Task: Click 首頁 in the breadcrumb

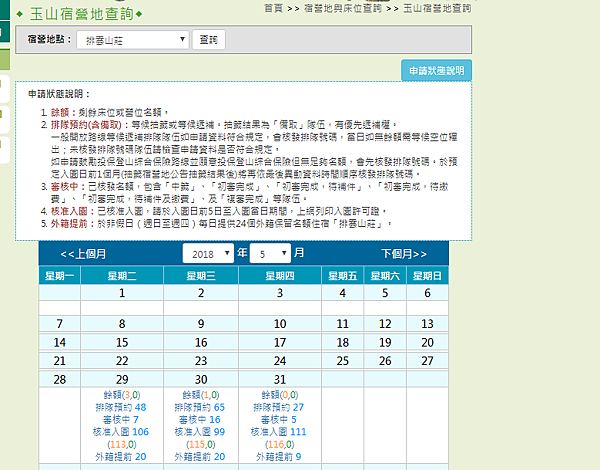Action: click(x=274, y=8)
